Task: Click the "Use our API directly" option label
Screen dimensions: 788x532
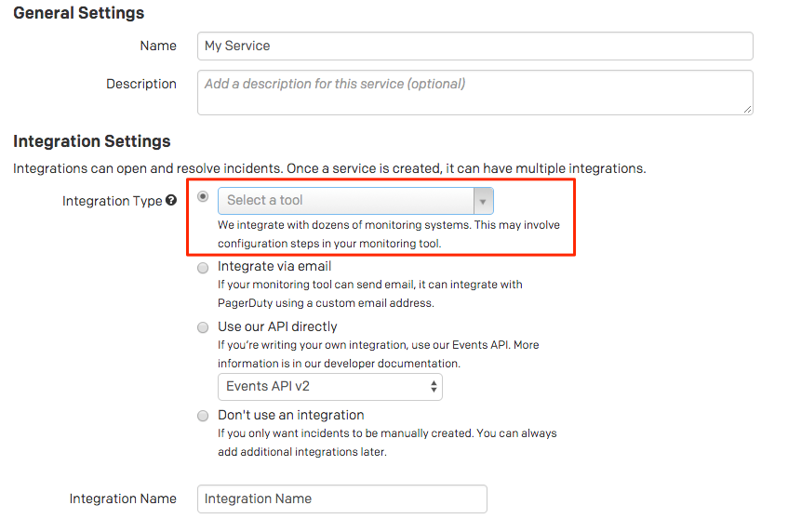Action: [x=277, y=326]
